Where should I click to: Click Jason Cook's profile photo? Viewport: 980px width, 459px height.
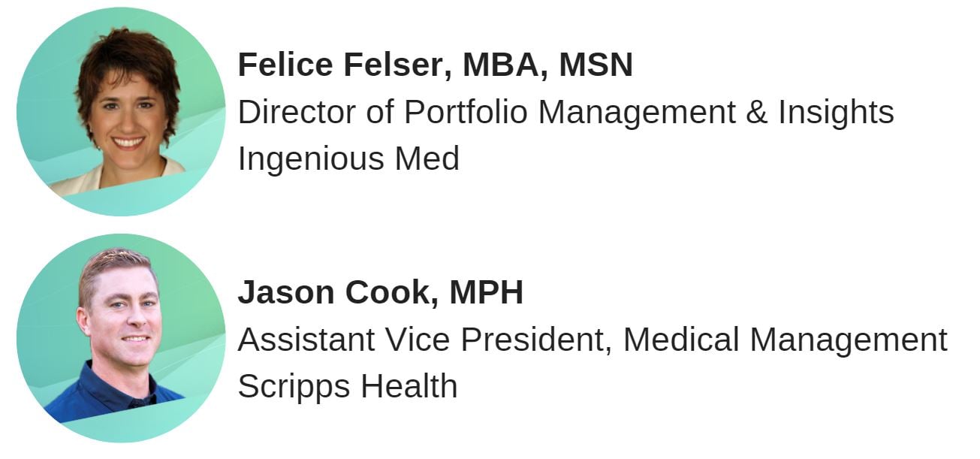(121, 338)
